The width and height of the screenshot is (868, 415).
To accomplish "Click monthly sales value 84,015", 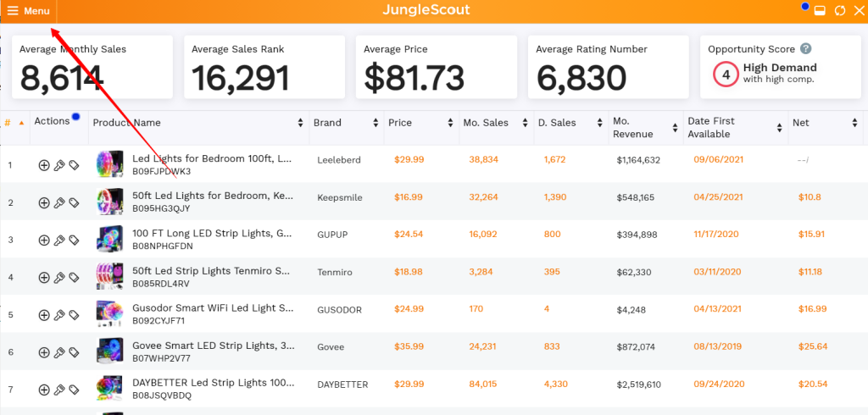I will 482,384.
